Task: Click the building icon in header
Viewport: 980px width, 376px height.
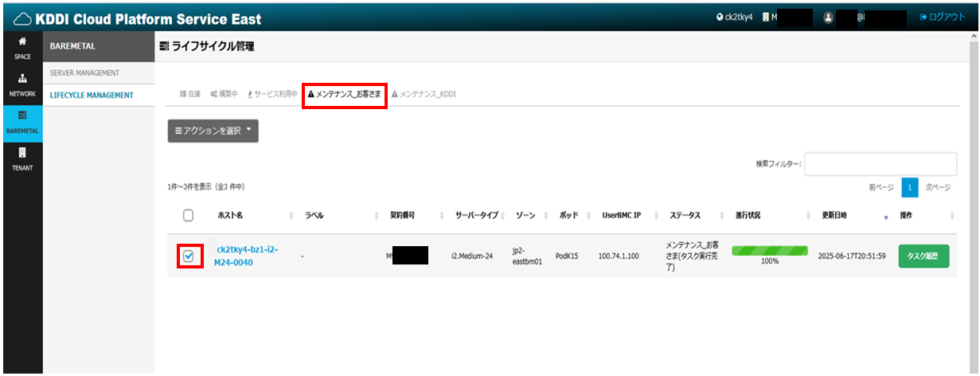Action: 766,17
